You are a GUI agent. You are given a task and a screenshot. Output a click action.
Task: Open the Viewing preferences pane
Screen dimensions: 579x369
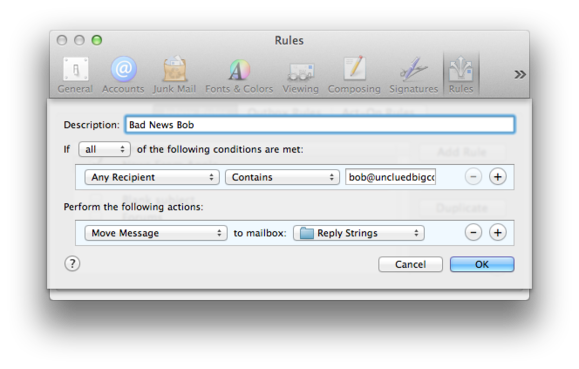coord(300,75)
